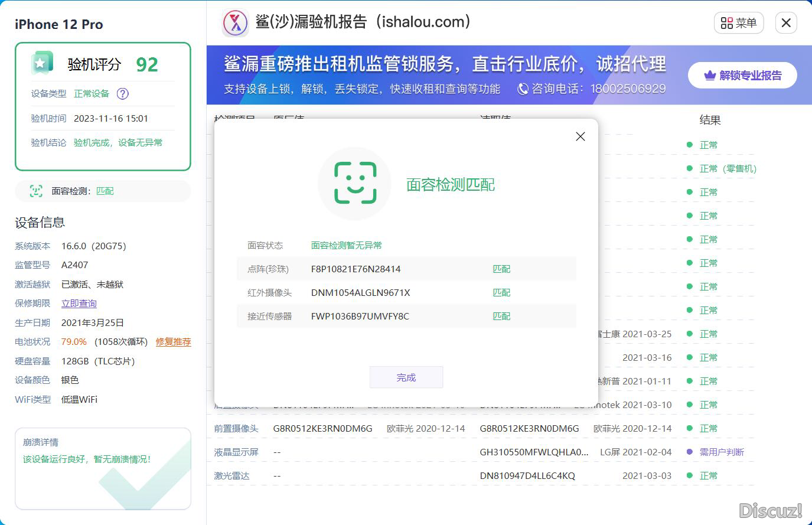Click the 完成 button
This screenshot has width=812, height=525.
(x=406, y=377)
